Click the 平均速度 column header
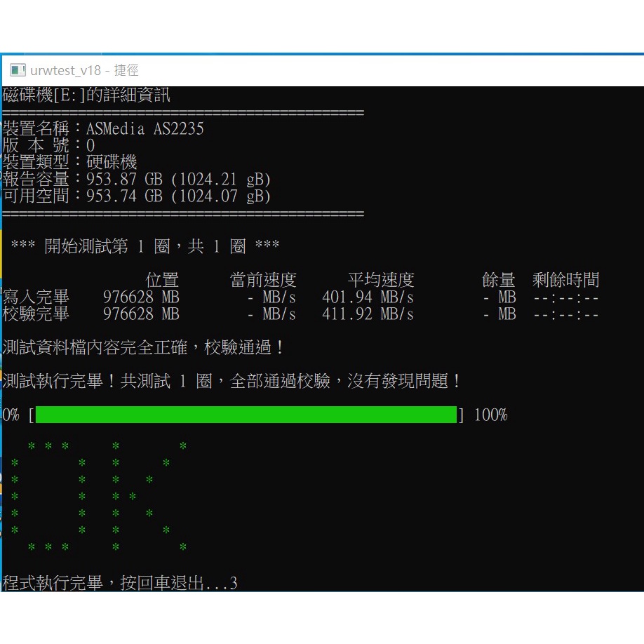 381,281
